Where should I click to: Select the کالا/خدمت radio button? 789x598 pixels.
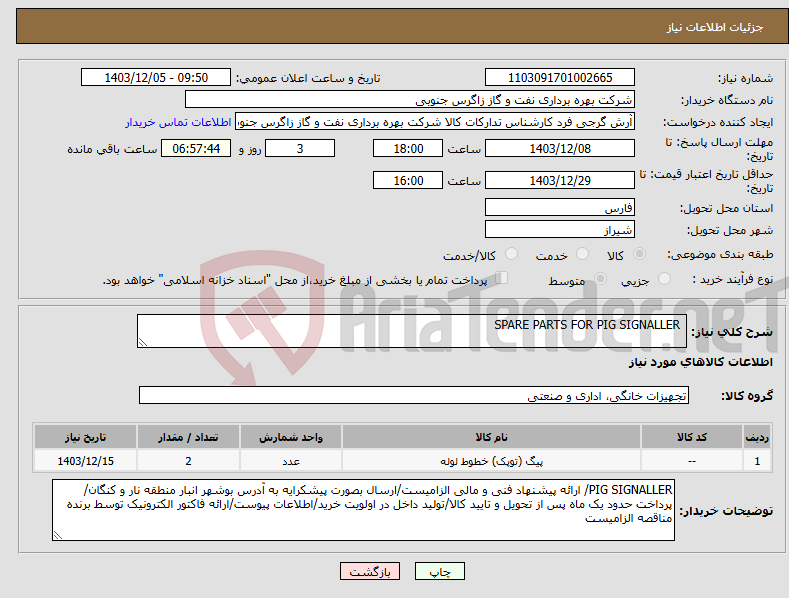point(511,254)
